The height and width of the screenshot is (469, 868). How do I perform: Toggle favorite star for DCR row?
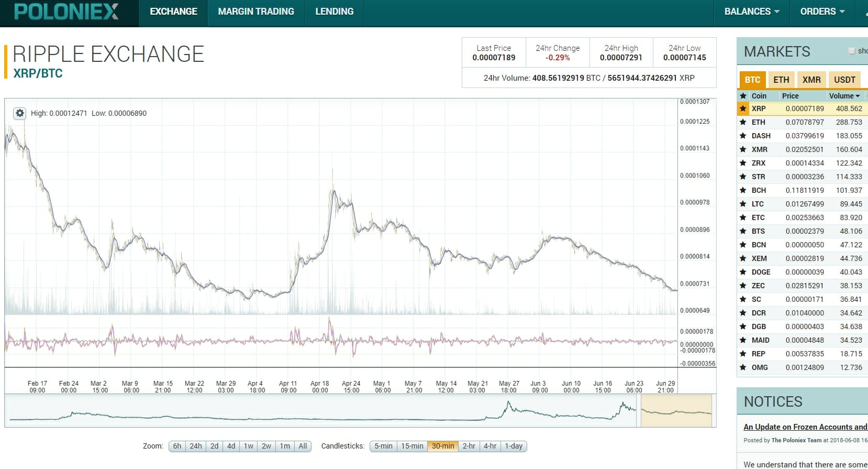pos(743,313)
